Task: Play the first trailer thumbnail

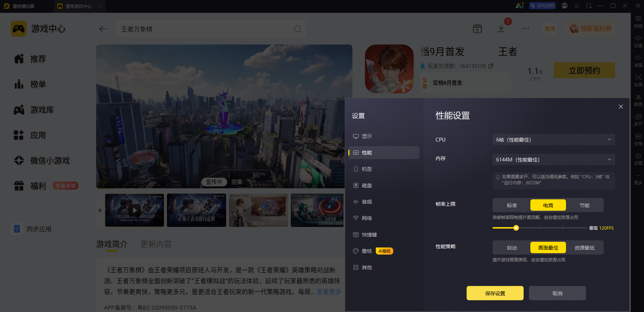Action: point(135,210)
